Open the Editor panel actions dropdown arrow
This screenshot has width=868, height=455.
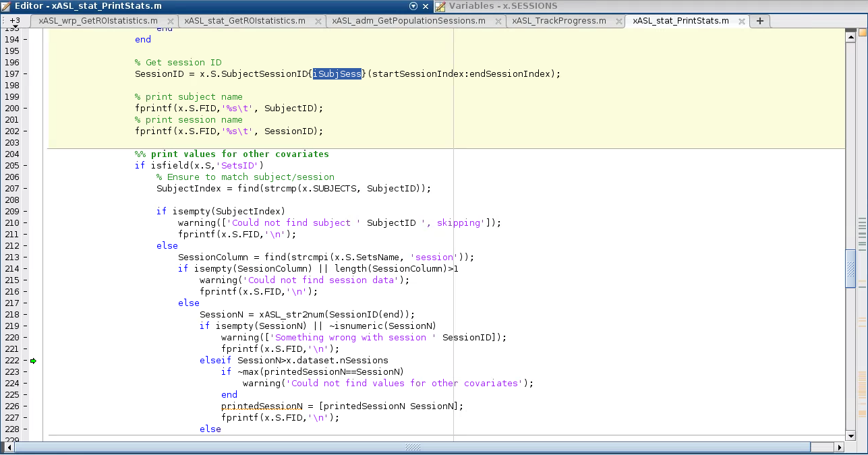pos(413,6)
